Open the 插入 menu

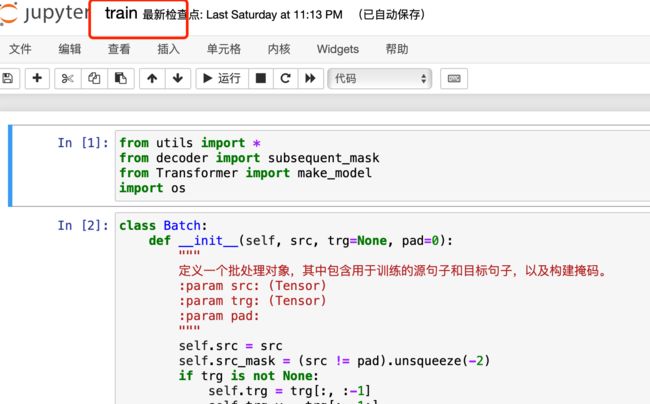coord(169,49)
